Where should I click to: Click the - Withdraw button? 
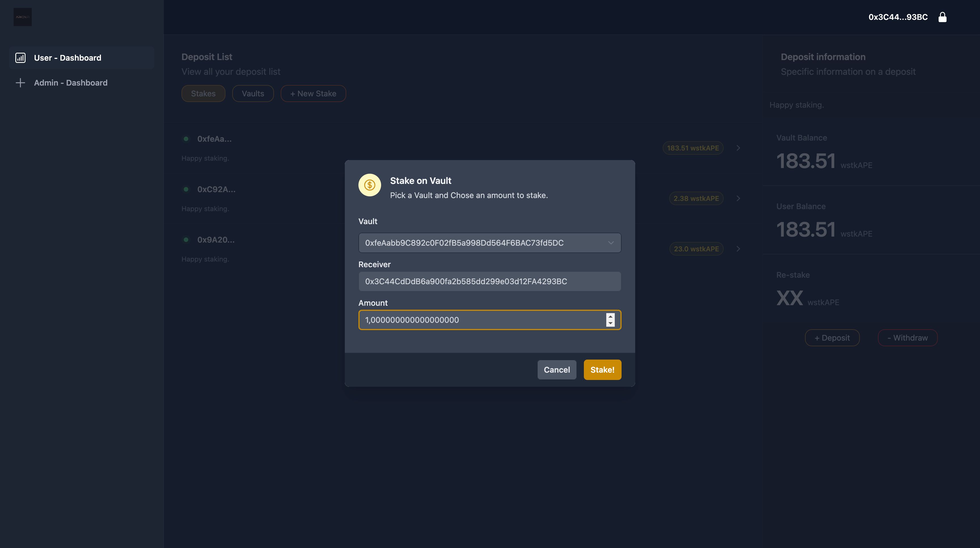point(907,338)
